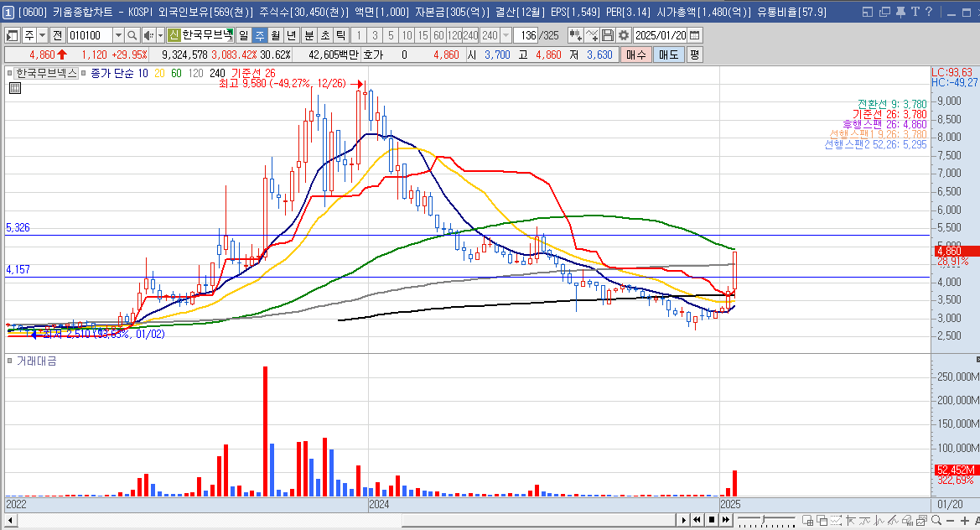Click the pin window icon in title bar
This screenshot has height=530, width=980.
[x=900, y=12]
